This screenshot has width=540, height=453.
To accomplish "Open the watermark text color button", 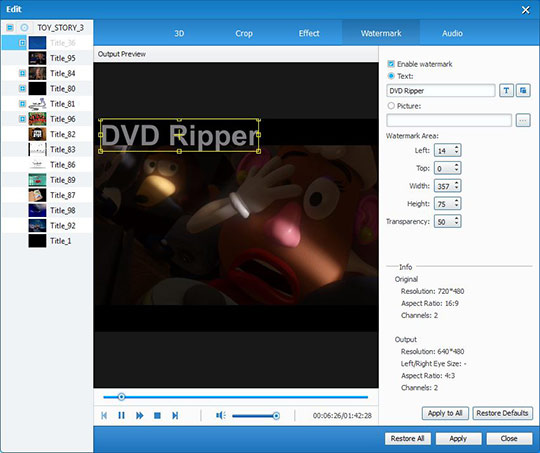I will (x=523, y=91).
